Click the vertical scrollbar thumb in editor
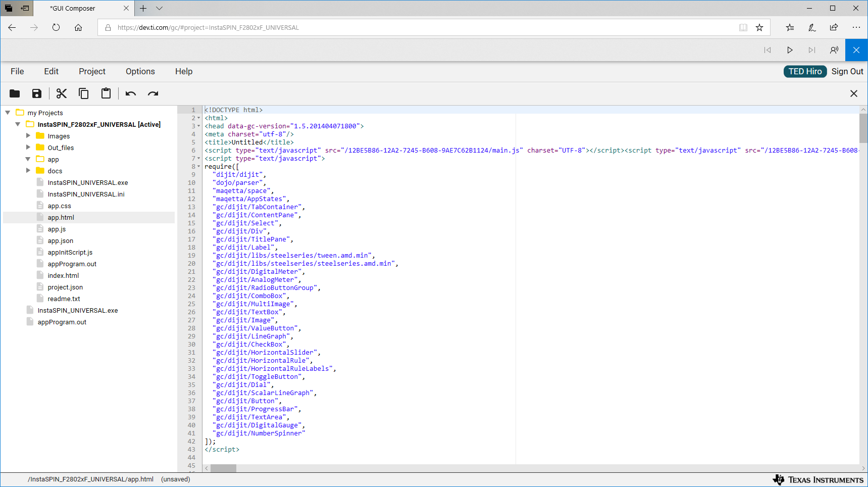Screen dimensions: 868x487 [863, 128]
